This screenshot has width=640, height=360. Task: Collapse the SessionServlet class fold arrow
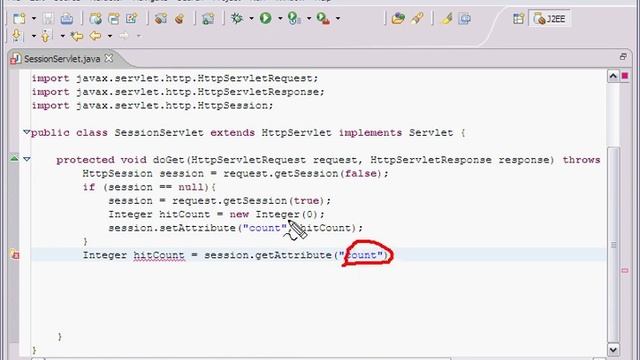click(x=27, y=132)
